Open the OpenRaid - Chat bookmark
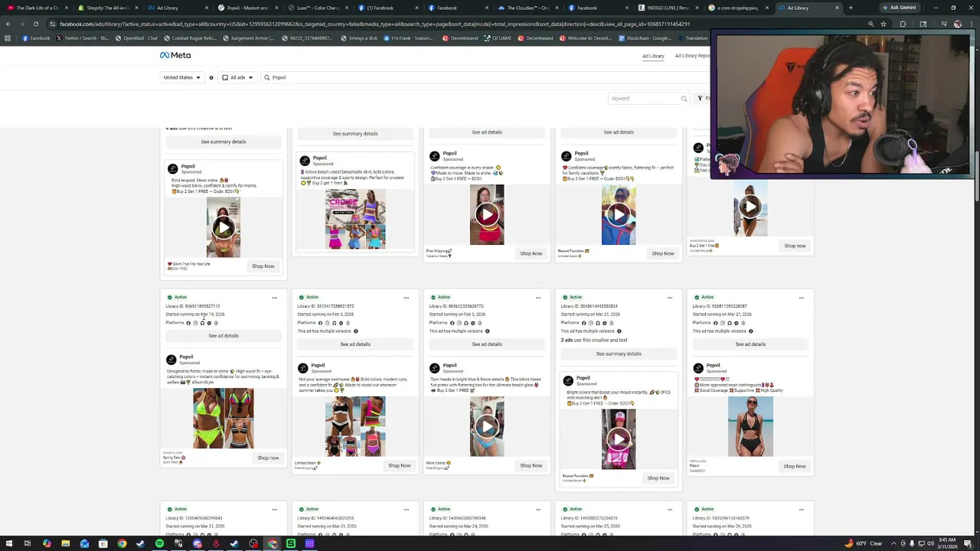 [x=136, y=38]
